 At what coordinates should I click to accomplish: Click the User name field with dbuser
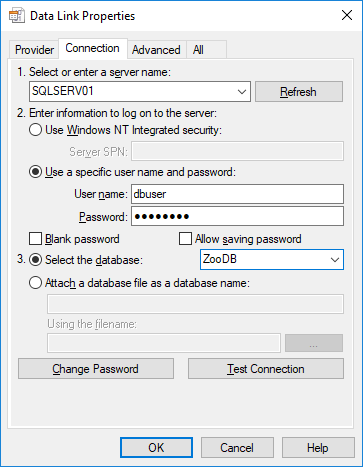pos(237,194)
